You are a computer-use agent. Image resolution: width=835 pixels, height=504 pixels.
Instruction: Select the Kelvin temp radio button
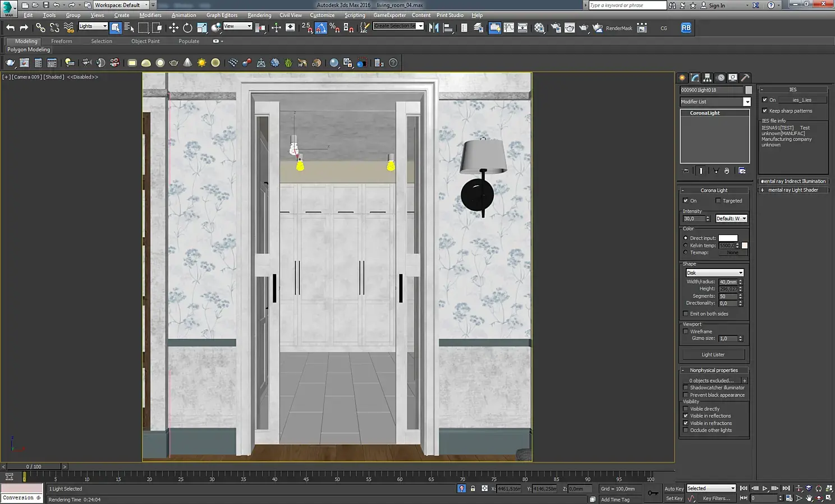point(686,246)
